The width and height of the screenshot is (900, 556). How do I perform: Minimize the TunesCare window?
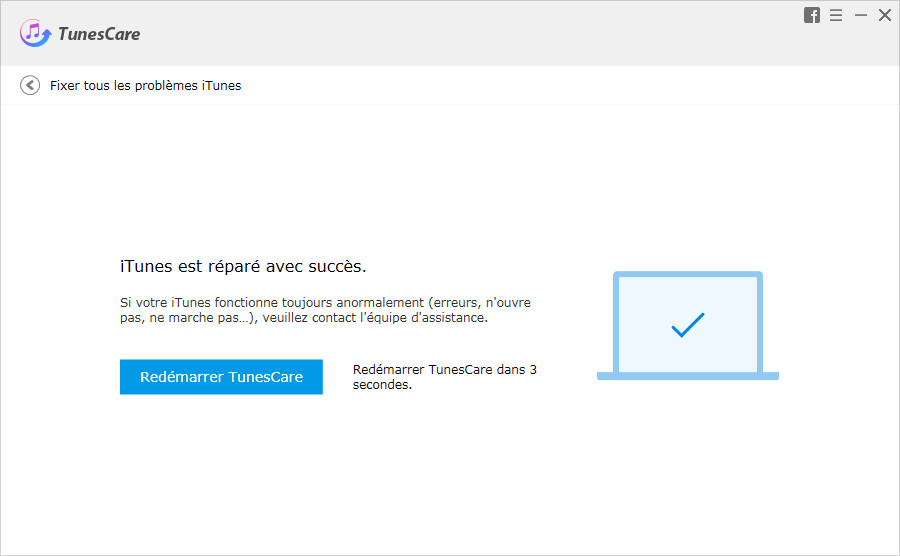[861, 15]
